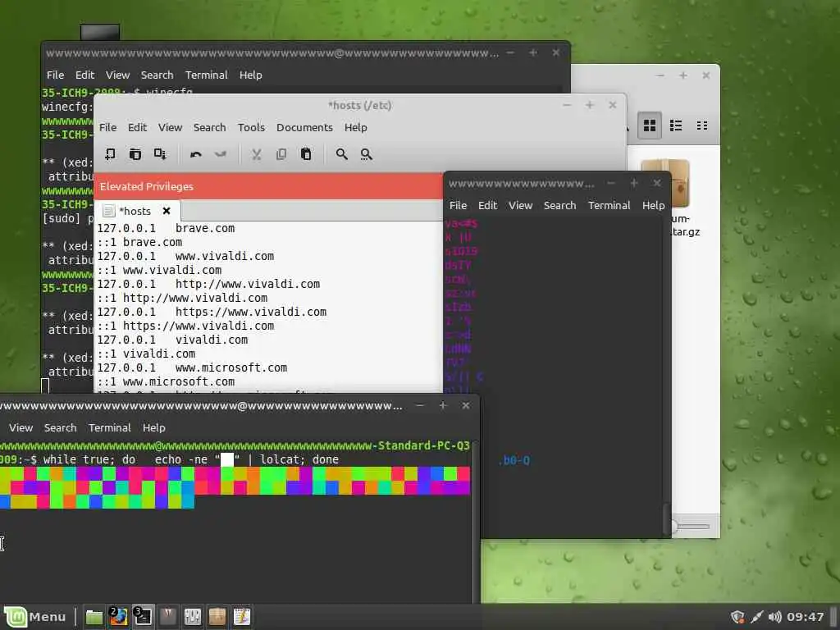Open Terminal menu in the small right terminal
The image size is (840, 630).
(609, 205)
